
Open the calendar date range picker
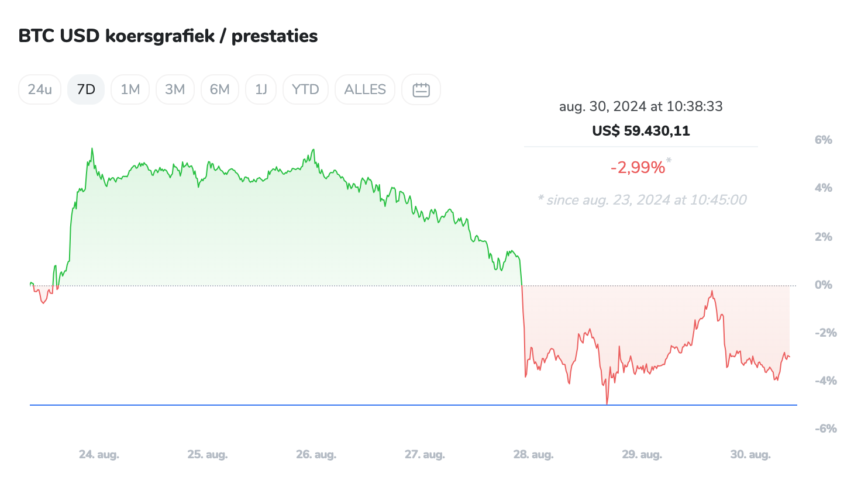click(421, 89)
